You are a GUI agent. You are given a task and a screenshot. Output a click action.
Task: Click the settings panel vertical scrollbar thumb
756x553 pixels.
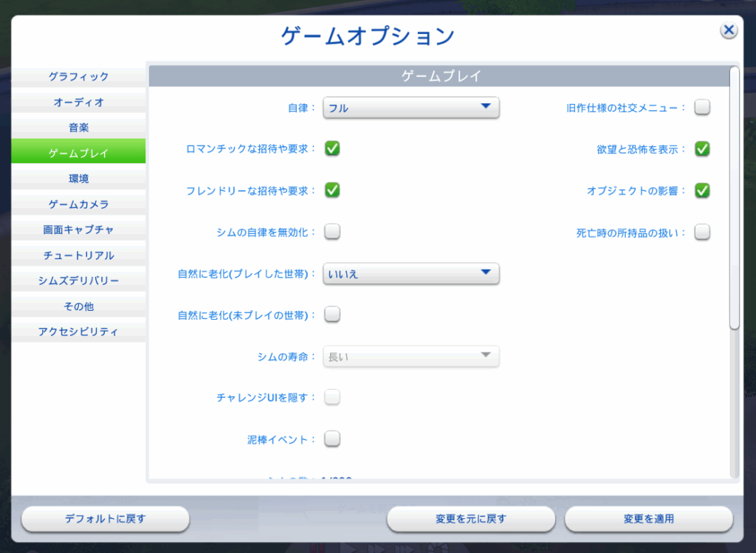point(735,198)
